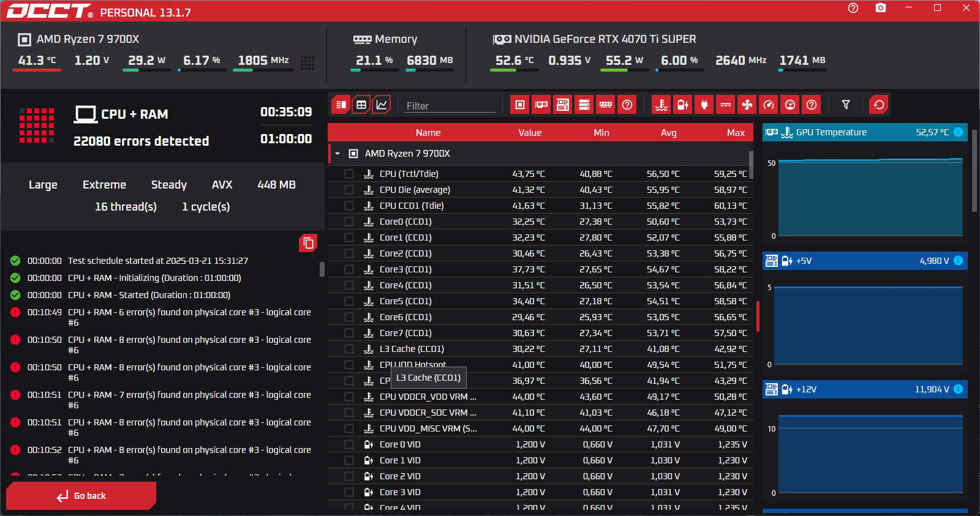Sort by the Max column header
This screenshot has width=980, height=516.
pyautogui.click(x=736, y=133)
